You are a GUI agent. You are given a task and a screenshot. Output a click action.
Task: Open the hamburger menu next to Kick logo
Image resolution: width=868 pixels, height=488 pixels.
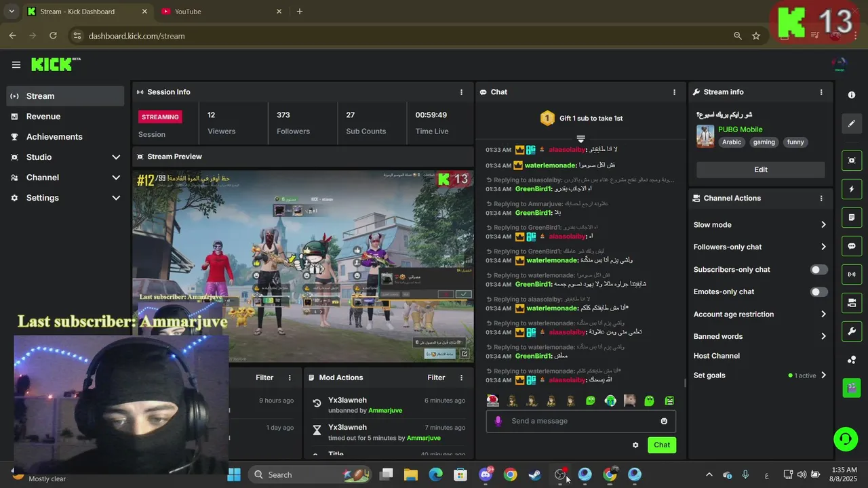[x=16, y=64]
